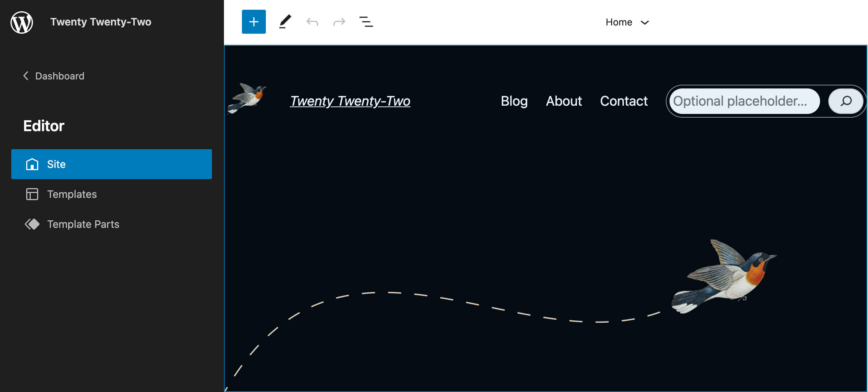
Task: Click the undo arrow icon
Action: point(312,21)
